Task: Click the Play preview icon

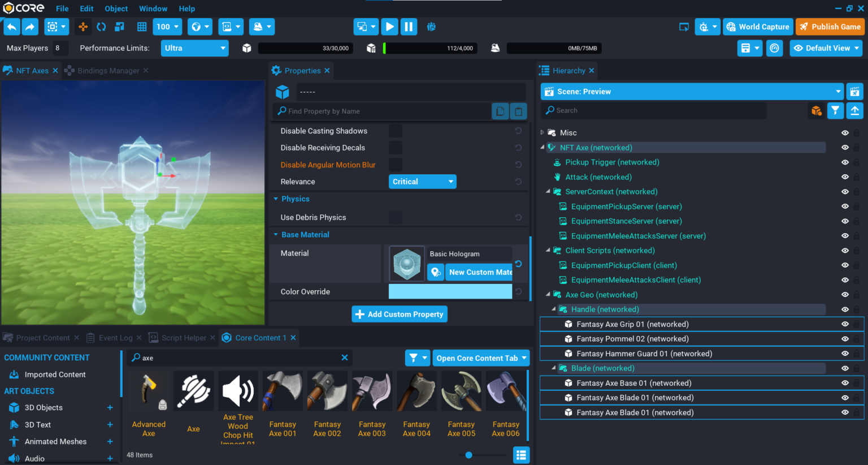Action: (389, 27)
